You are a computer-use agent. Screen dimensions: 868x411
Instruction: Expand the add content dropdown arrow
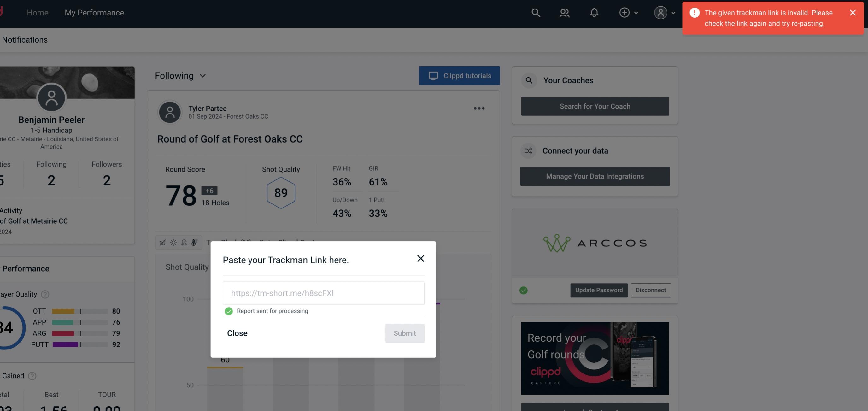pos(636,12)
